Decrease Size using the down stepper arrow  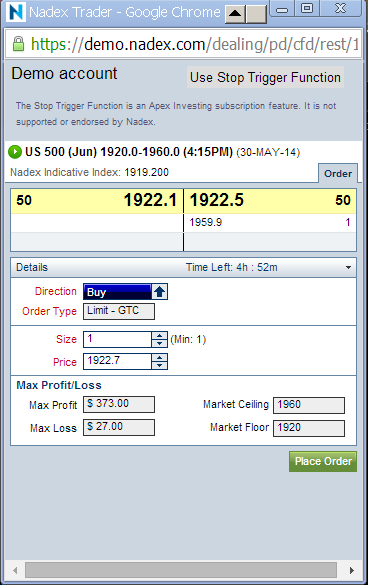(x=159, y=343)
